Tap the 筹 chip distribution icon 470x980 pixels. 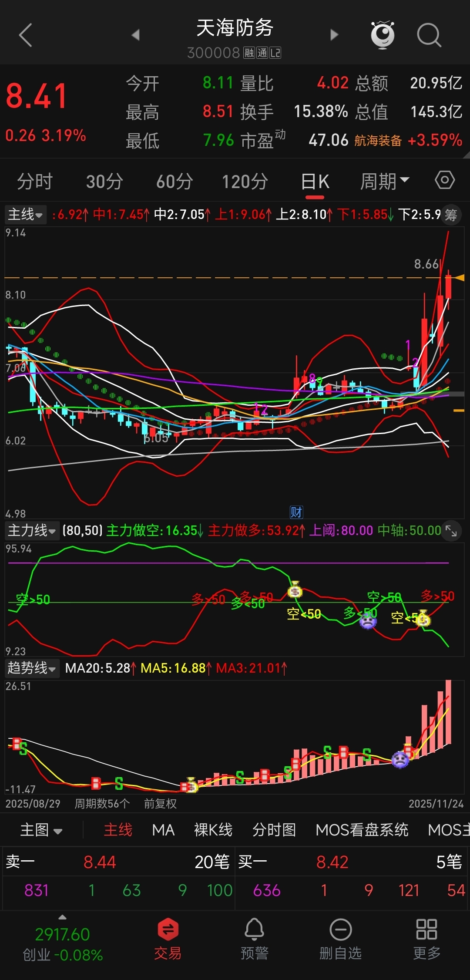tap(451, 215)
